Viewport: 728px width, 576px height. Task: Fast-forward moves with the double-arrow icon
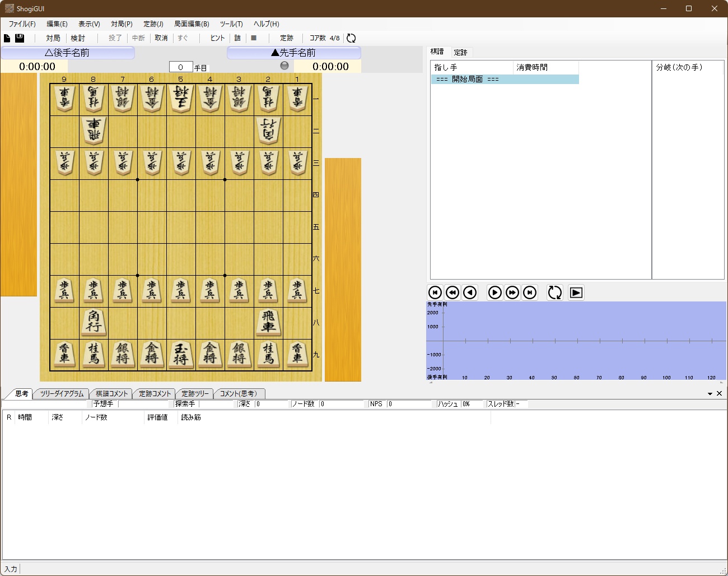click(512, 292)
